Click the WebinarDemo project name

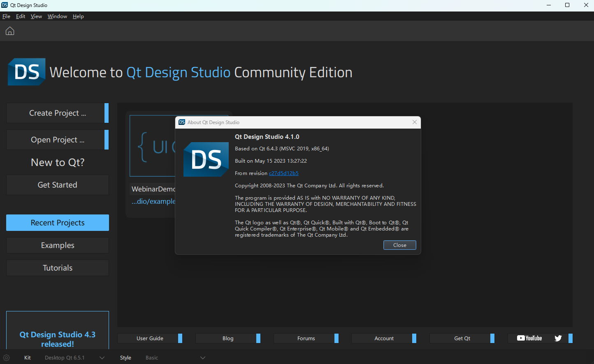153,189
